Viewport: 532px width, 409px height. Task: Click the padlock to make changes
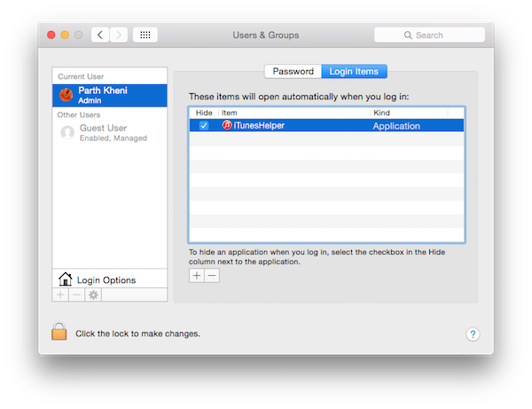(59, 331)
